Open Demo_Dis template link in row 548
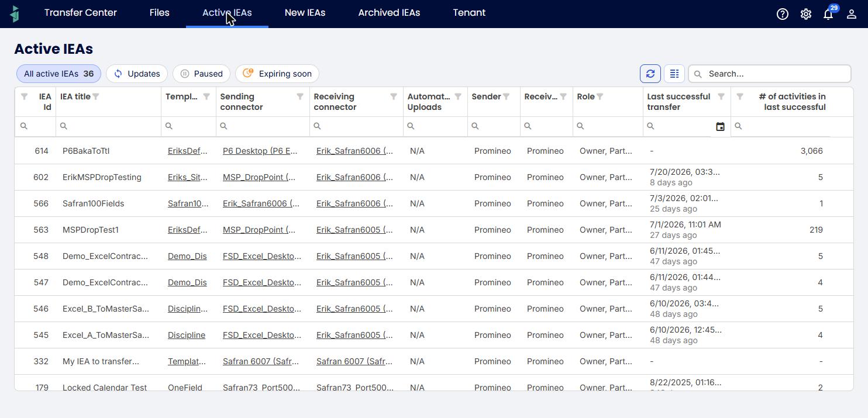The width and height of the screenshot is (868, 418). tap(187, 256)
